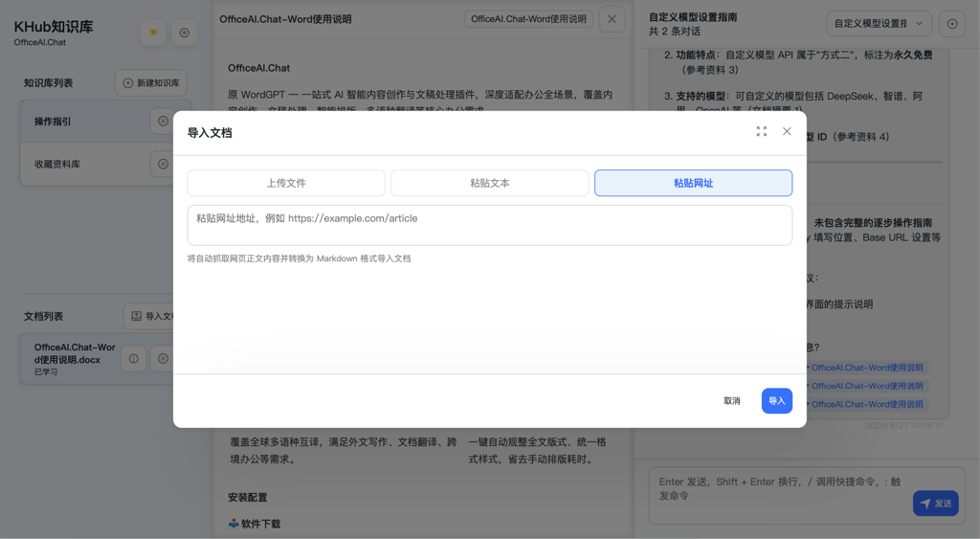Image resolution: width=980 pixels, height=539 pixels.
Task: Click the 知识库列表 heading
Action: [x=49, y=83]
